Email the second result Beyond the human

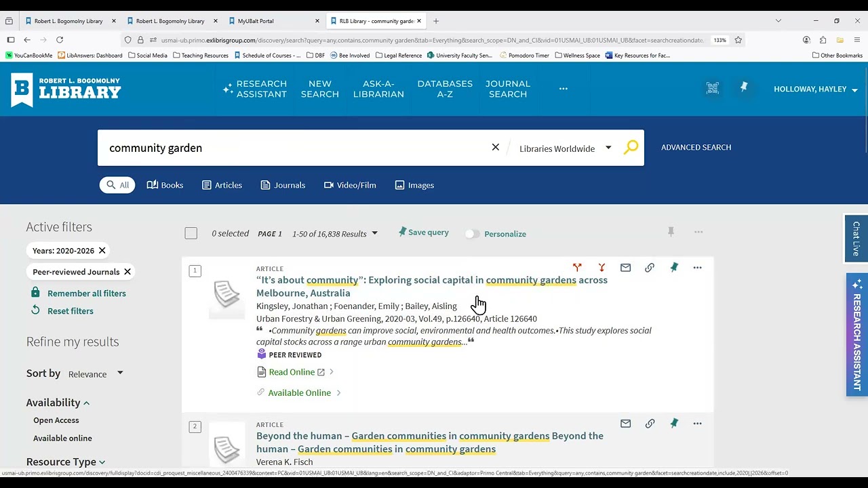pyautogui.click(x=625, y=424)
